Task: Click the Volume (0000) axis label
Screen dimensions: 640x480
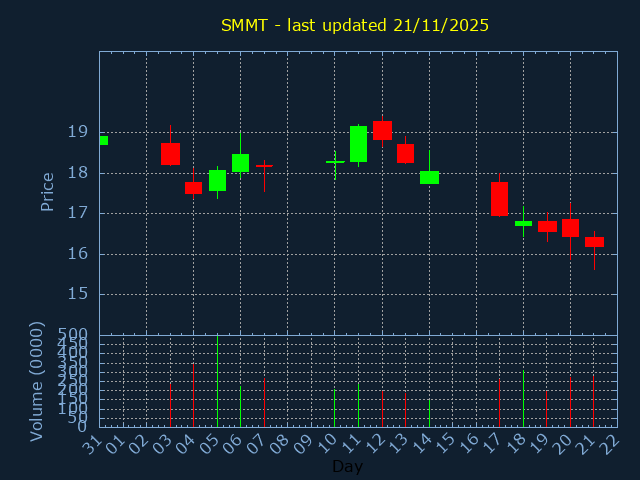Action: [x=37, y=381]
